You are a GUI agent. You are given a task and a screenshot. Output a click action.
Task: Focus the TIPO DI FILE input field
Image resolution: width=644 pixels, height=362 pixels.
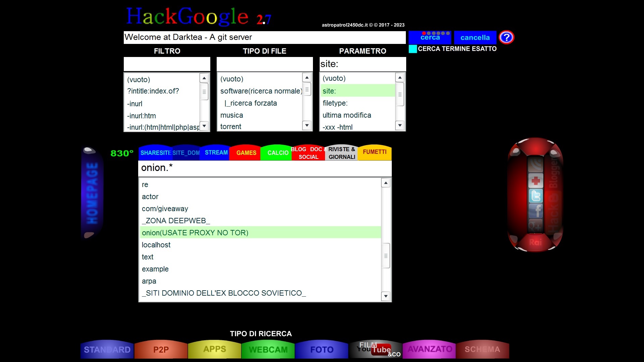[x=264, y=64]
